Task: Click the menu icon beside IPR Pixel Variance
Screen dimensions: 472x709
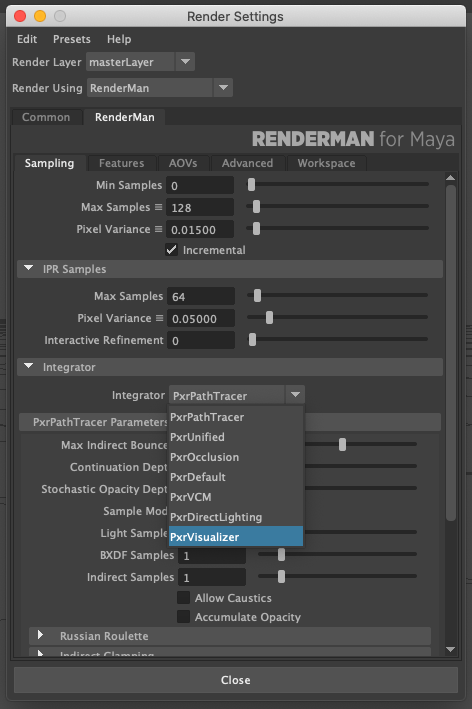Action: (159, 318)
